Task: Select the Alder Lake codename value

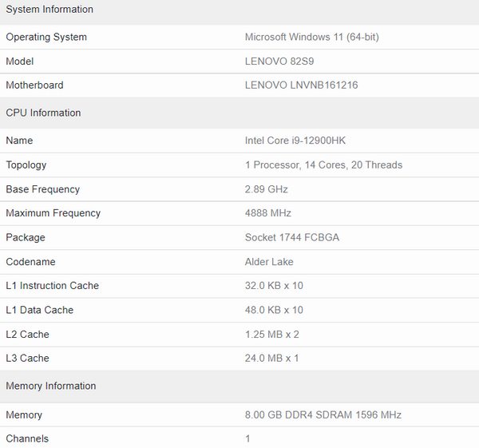Action: tap(269, 262)
